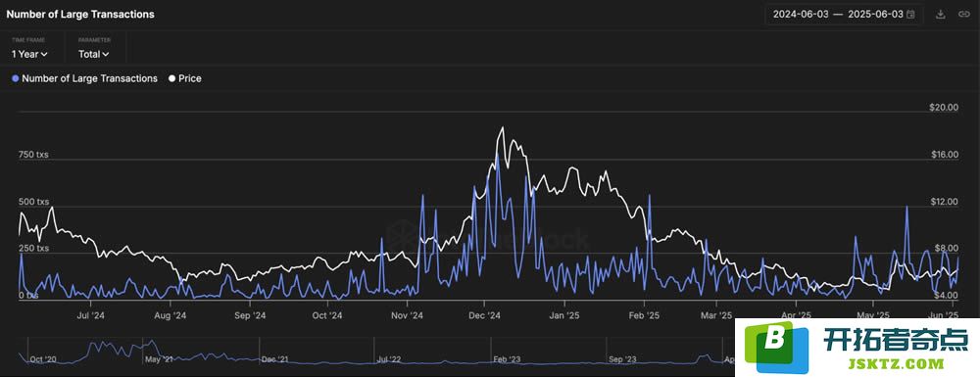Click the Nov '24 axis label
Viewport: 980px width, 377px height.
coord(408,316)
